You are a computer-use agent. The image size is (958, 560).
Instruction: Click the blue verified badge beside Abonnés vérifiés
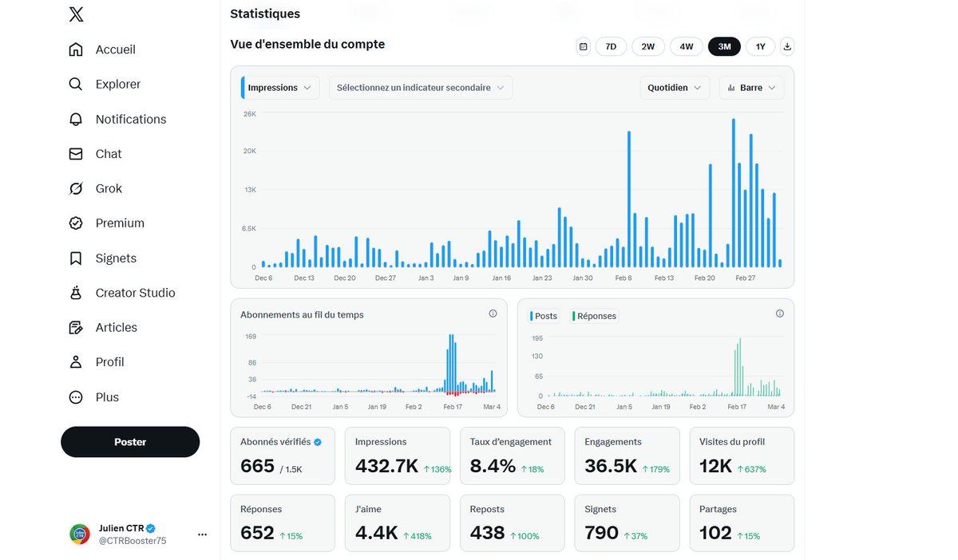318,442
